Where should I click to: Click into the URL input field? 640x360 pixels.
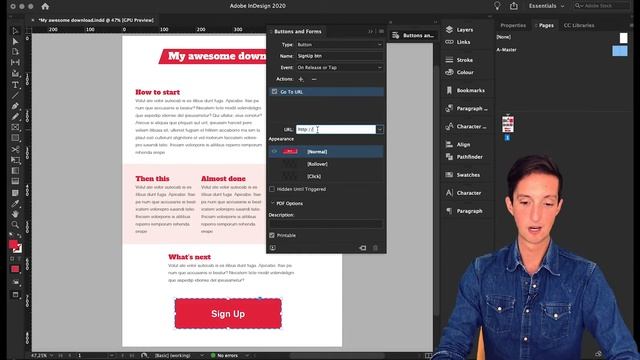[336, 129]
